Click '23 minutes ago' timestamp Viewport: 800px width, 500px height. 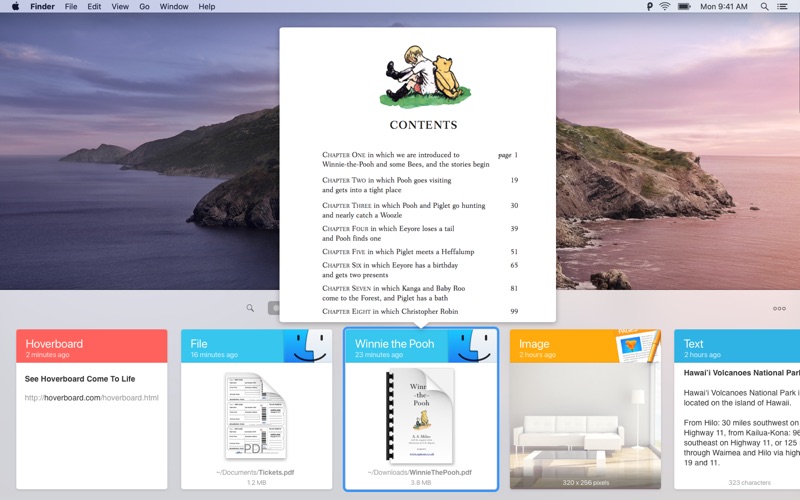tap(379, 355)
